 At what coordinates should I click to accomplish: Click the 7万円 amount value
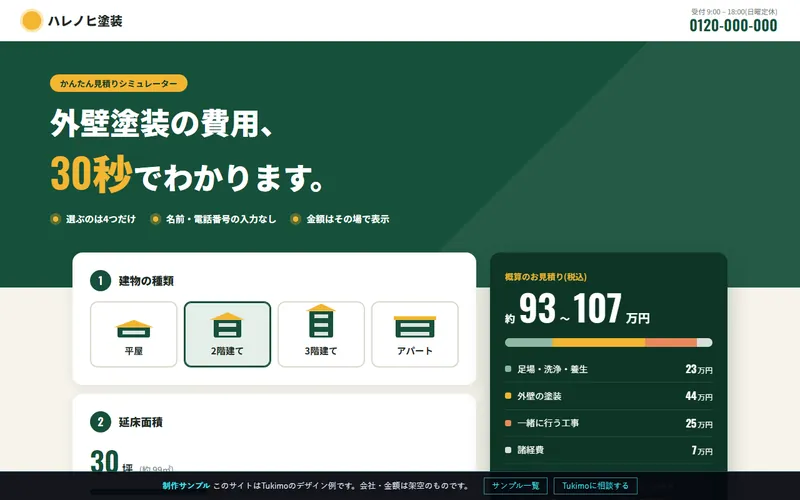(702, 450)
